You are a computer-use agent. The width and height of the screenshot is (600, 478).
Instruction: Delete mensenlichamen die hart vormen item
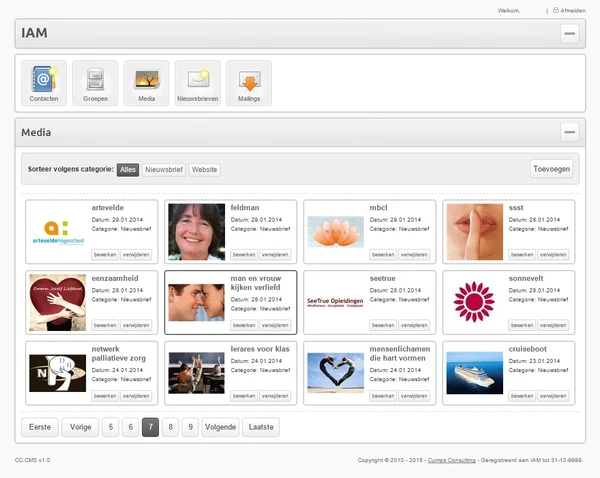(414, 396)
